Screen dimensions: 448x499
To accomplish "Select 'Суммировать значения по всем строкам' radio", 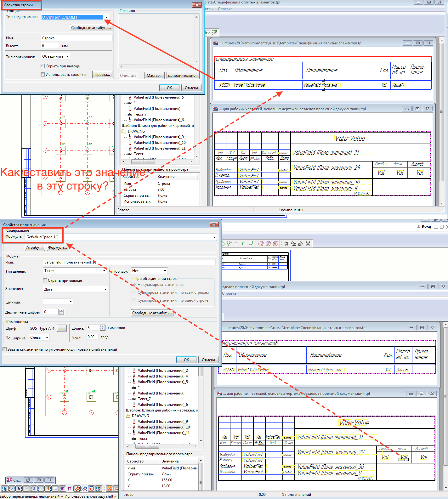I will coord(134,292).
